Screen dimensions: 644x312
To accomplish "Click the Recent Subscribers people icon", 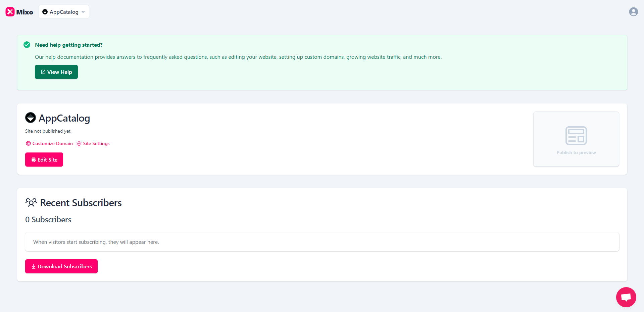I will click(x=31, y=202).
